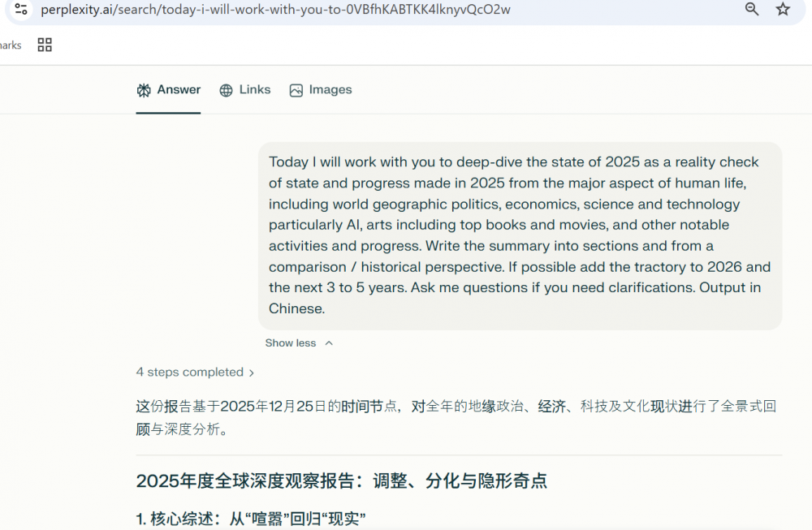Click the magnifier zoom icon in address bar
The width and height of the screenshot is (812, 530).
coord(752,10)
